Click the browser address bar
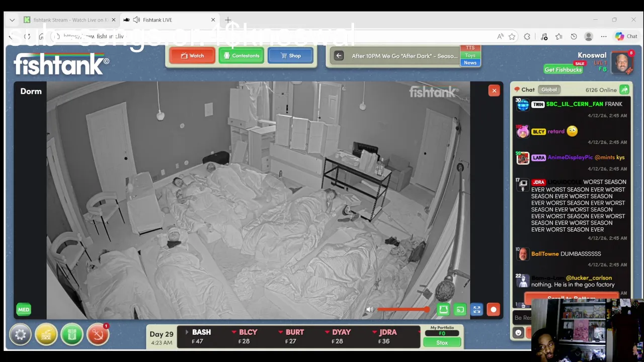 coord(272,36)
